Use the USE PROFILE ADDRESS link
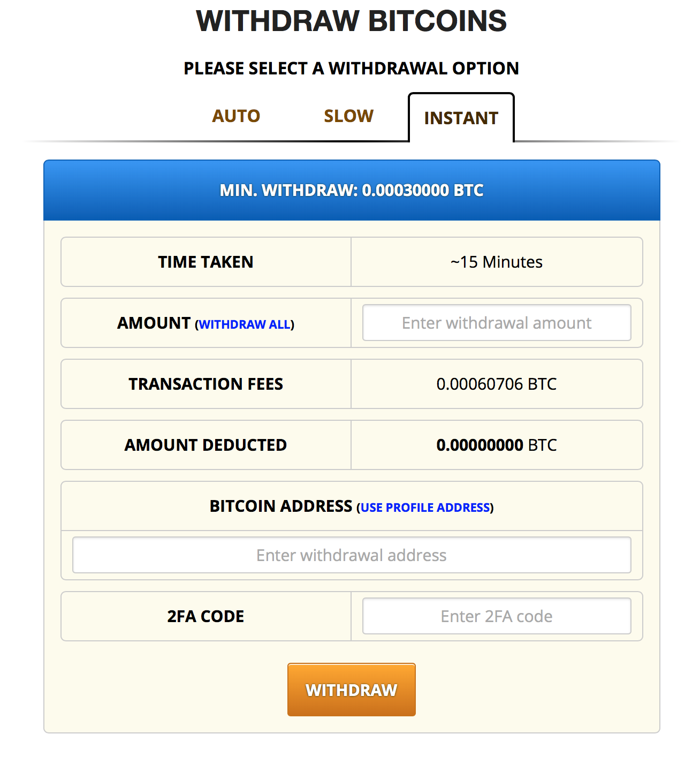 (x=425, y=508)
